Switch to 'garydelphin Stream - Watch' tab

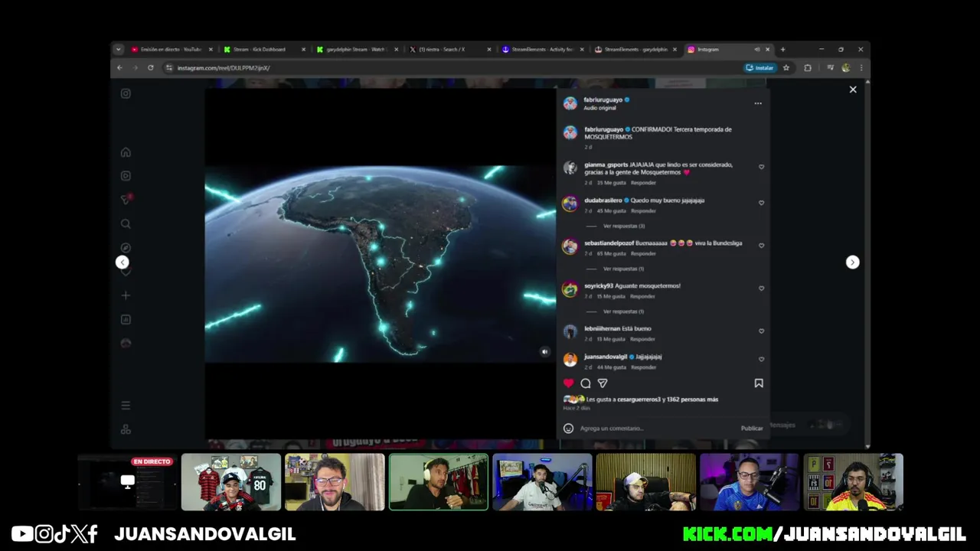point(357,50)
